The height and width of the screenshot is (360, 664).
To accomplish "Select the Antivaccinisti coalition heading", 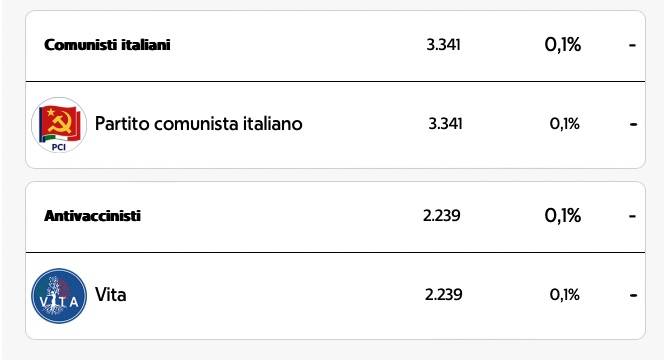I will (x=92, y=216).
